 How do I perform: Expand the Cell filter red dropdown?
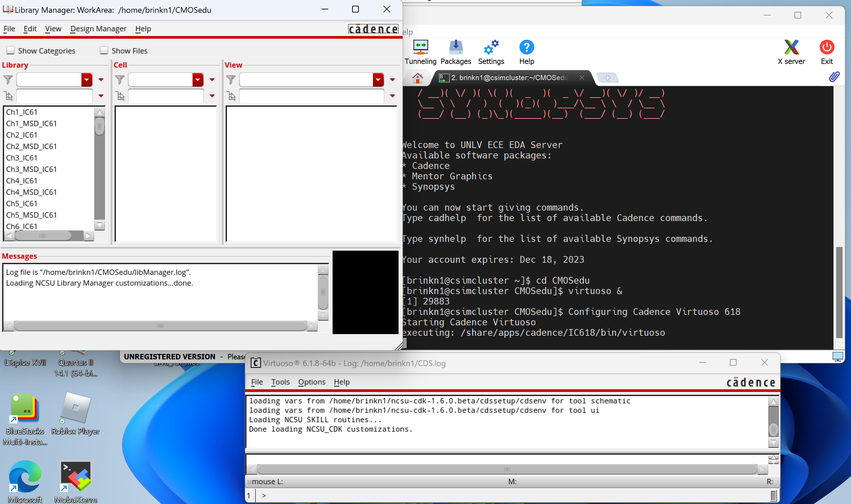(x=198, y=80)
